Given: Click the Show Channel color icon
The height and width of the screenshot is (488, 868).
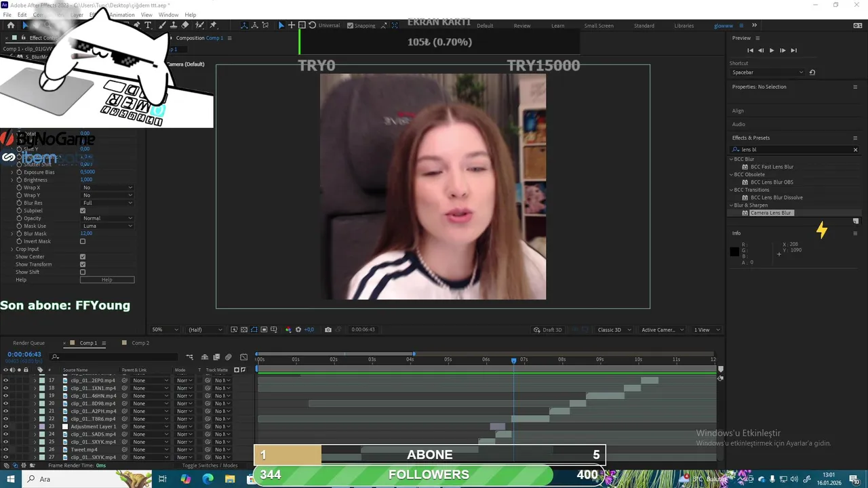Looking at the screenshot, I should point(288,329).
